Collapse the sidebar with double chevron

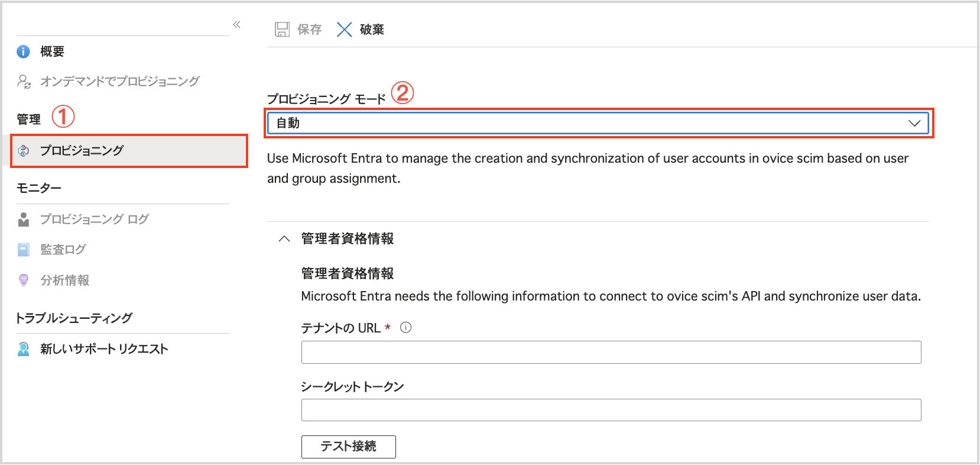click(x=236, y=24)
